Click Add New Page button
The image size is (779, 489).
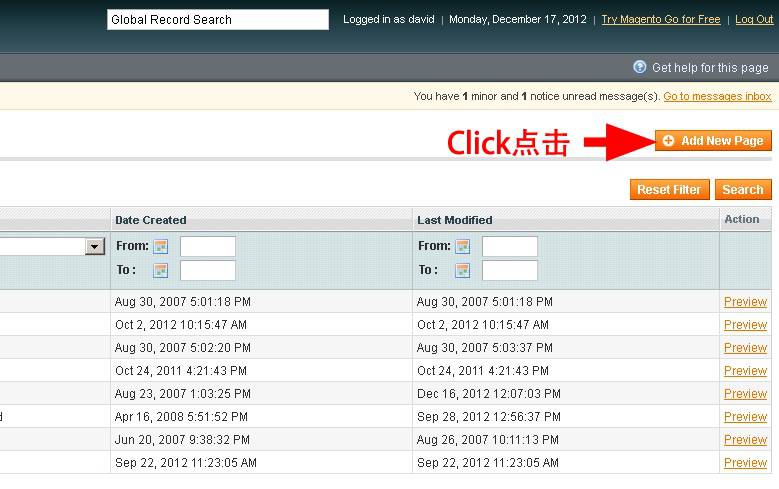pos(713,141)
